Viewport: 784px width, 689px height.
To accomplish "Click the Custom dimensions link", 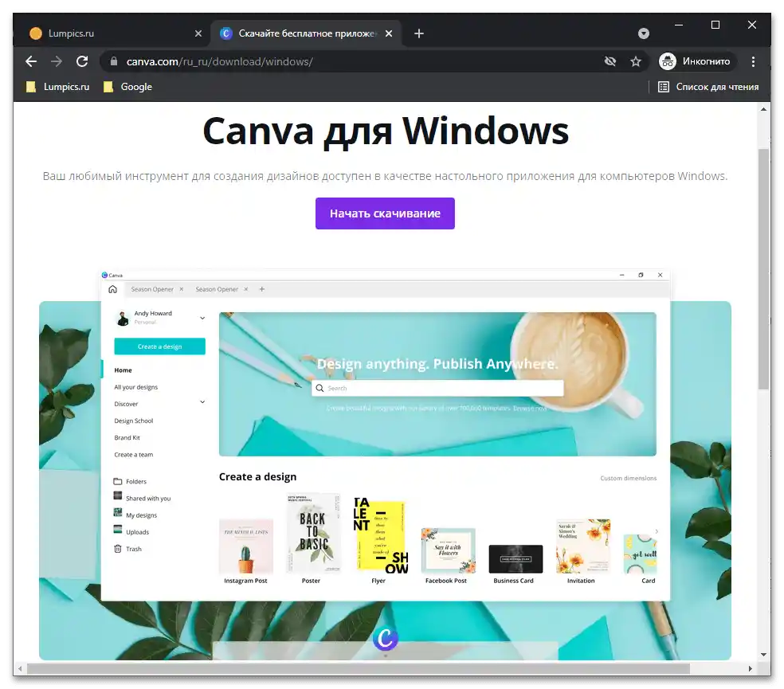I will click(628, 478).
